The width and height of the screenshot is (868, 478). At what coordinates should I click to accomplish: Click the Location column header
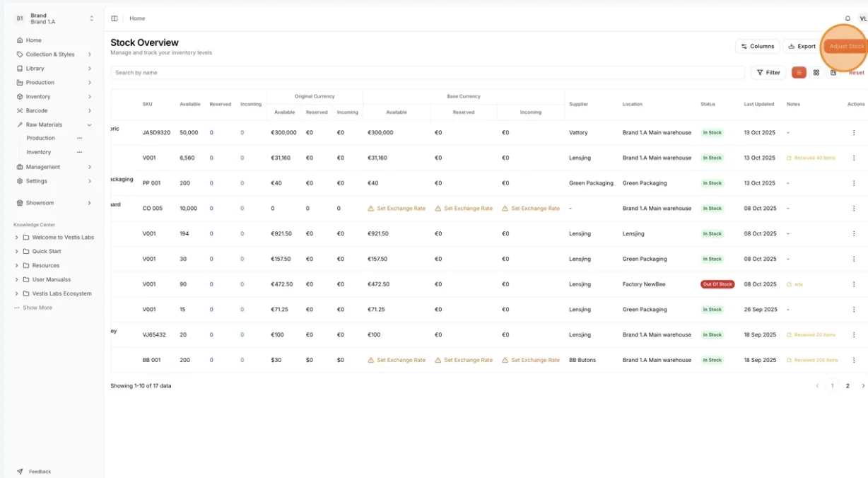tap(633, 105)
